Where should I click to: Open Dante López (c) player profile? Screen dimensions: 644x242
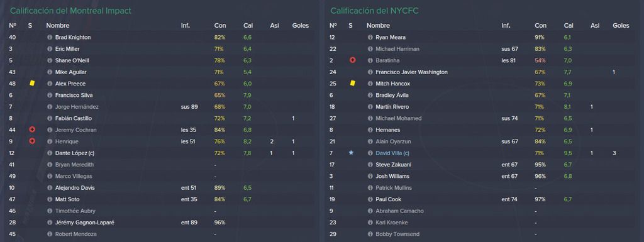(x=75, y=153)
